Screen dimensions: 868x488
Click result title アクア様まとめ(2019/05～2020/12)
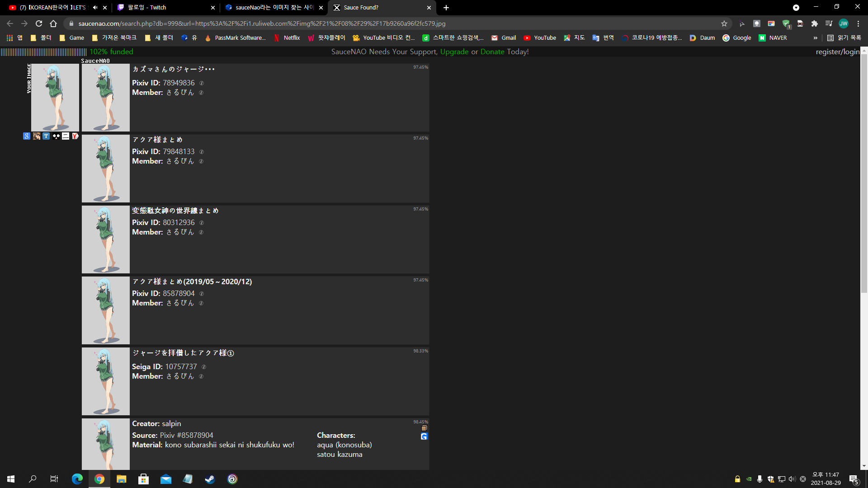point(192,282)
